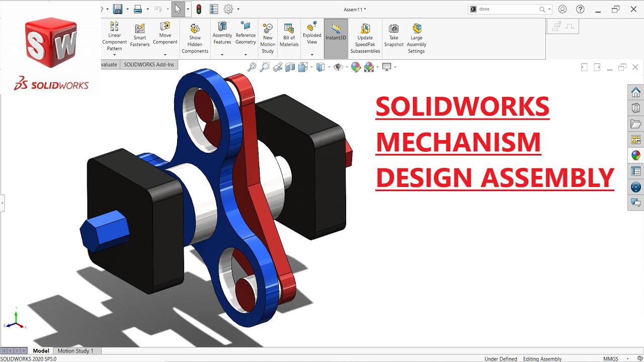Activate the Select cursor tool

coord(178,9)
